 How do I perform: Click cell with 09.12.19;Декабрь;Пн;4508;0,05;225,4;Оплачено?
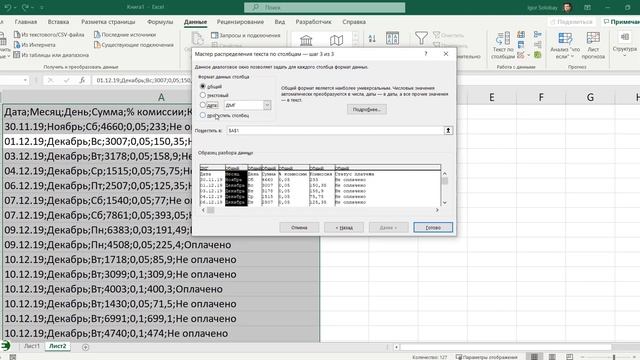(x=161, y=245)
